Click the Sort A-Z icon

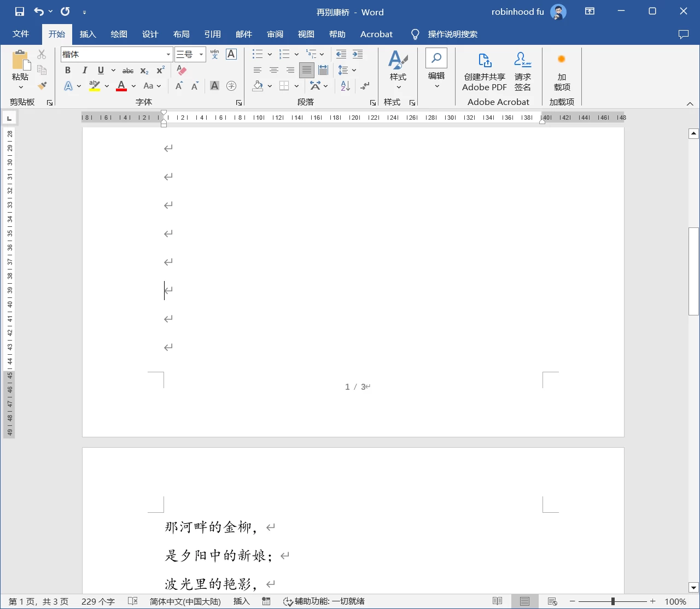click(x=345, y=86)
